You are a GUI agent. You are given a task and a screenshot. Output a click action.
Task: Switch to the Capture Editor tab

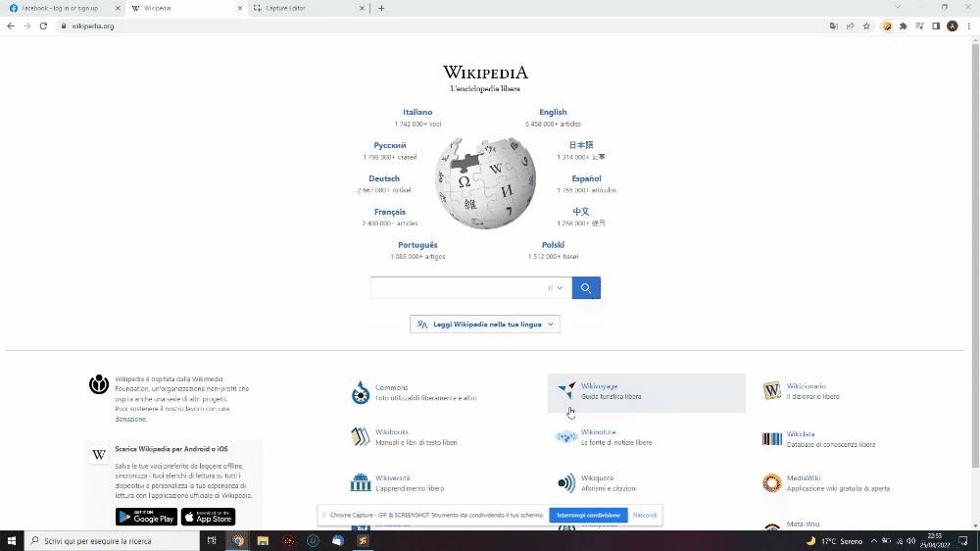(x=309, y=8)
